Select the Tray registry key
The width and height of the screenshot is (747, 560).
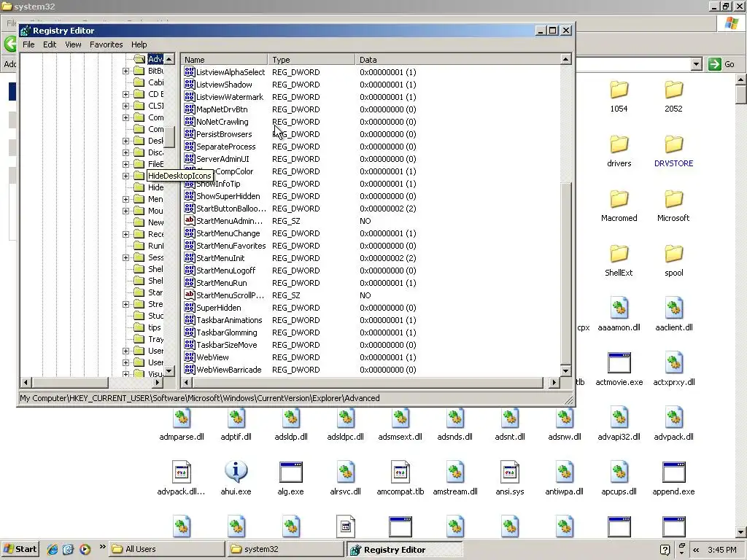tap(156, 339)
